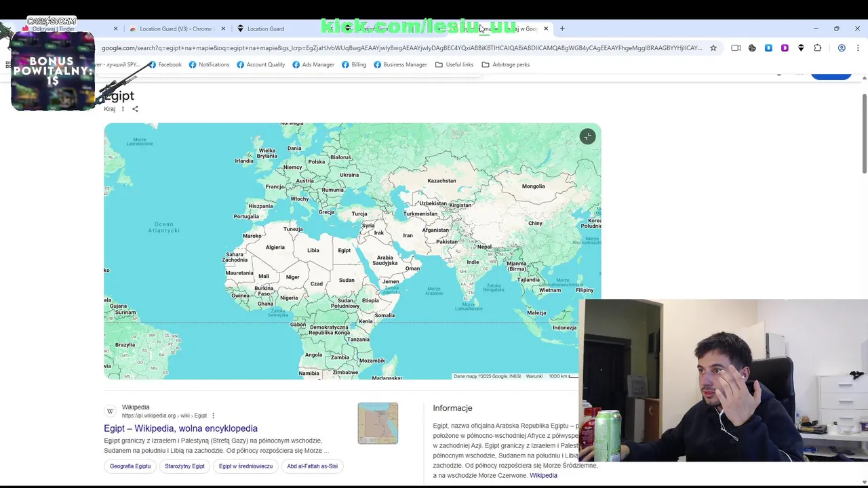868x488 pixels.
Task: Open the Wikipedia result three-dot menu
Action: pos(213,415)
